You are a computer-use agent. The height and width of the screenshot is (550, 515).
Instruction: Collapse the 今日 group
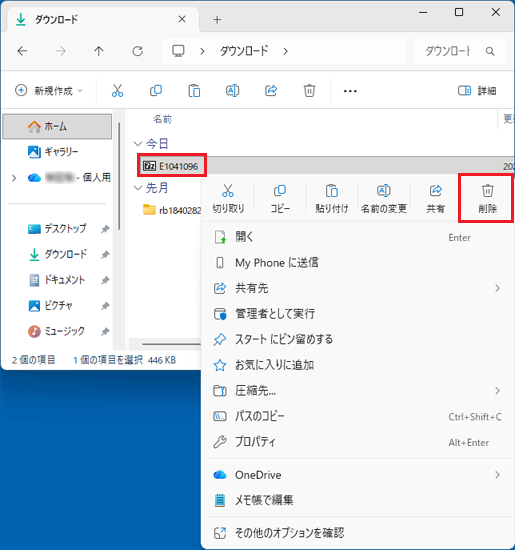coord(138,143)
